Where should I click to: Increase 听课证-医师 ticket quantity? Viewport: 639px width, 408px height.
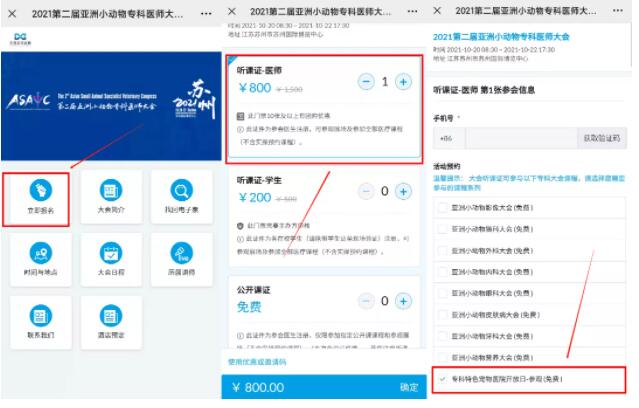tap(403, 82)
